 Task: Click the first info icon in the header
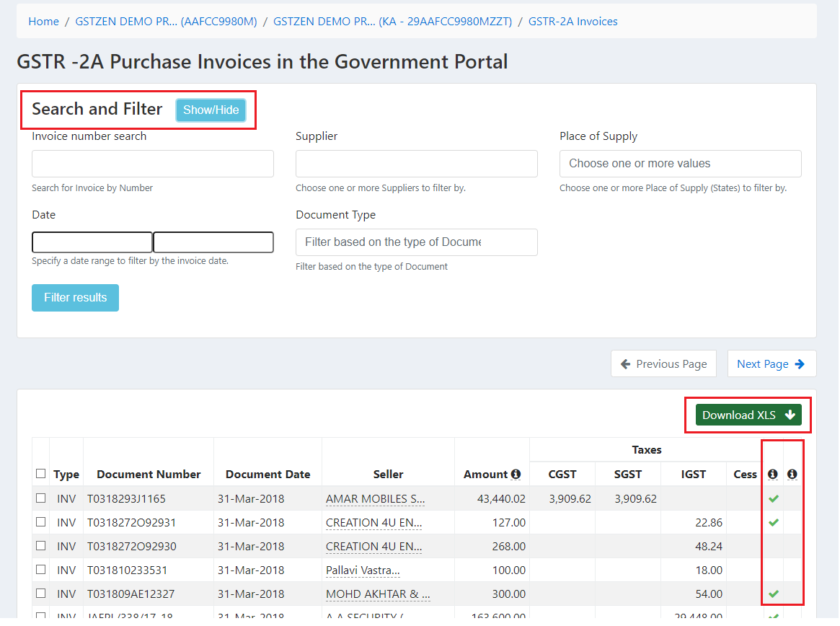point(772,474)
